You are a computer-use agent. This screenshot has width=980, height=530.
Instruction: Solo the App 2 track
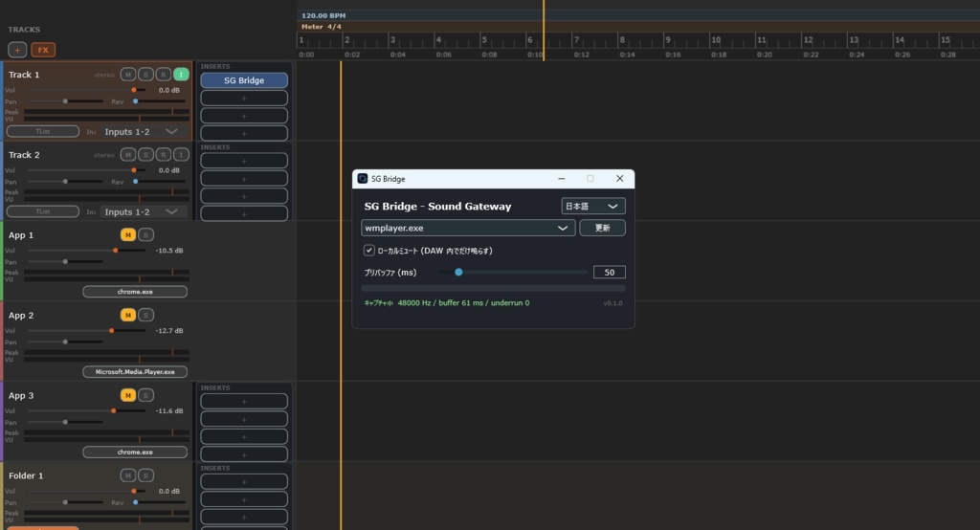pyautogui.click(x=145, y=315)
